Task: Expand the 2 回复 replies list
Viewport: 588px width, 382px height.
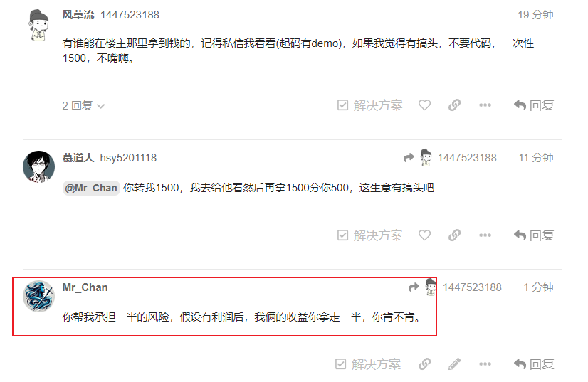Action: point(83,106)
